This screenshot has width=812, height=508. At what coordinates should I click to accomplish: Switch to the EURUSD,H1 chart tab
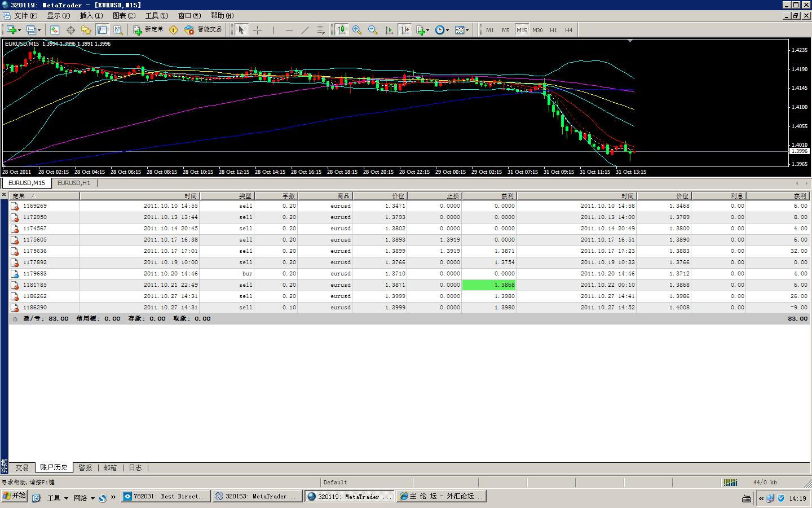tap(74, 183)
